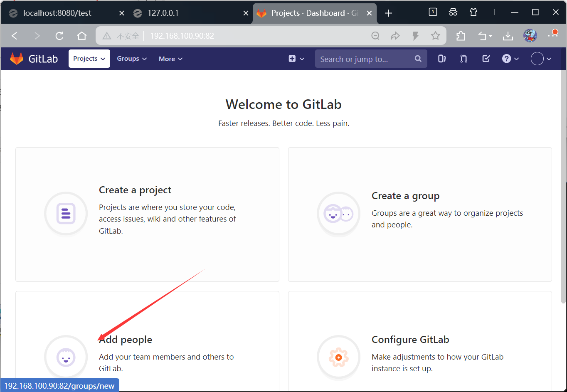This screenshot has width=567, height=392.
Task: Click the Add people face icon
Action: 66,357
